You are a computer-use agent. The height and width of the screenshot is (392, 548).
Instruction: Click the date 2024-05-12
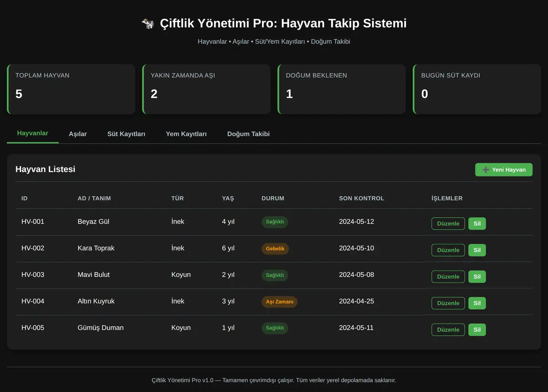click(x=356, y=222)
